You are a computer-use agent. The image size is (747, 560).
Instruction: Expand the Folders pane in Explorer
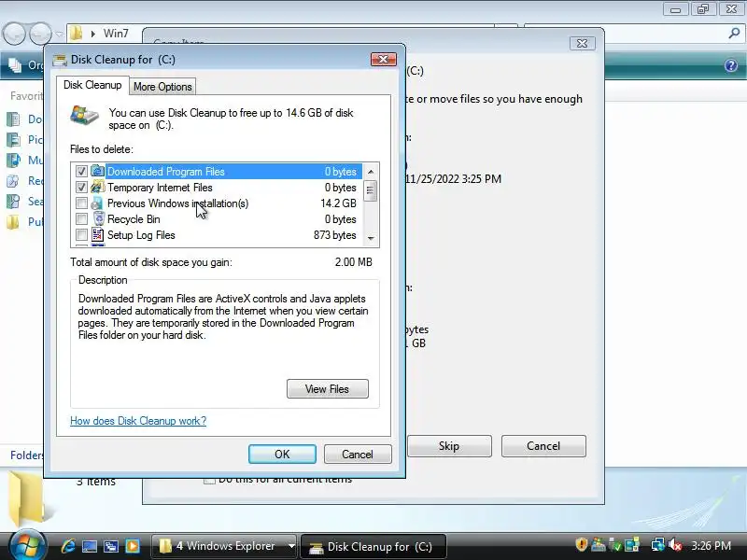pos(26,455)
